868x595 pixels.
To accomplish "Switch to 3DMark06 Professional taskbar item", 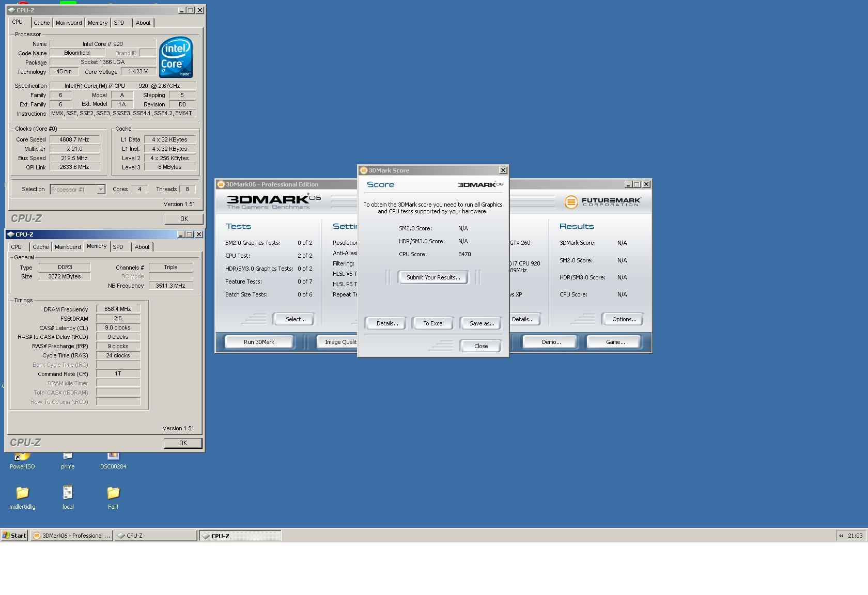I will [71, 536].
